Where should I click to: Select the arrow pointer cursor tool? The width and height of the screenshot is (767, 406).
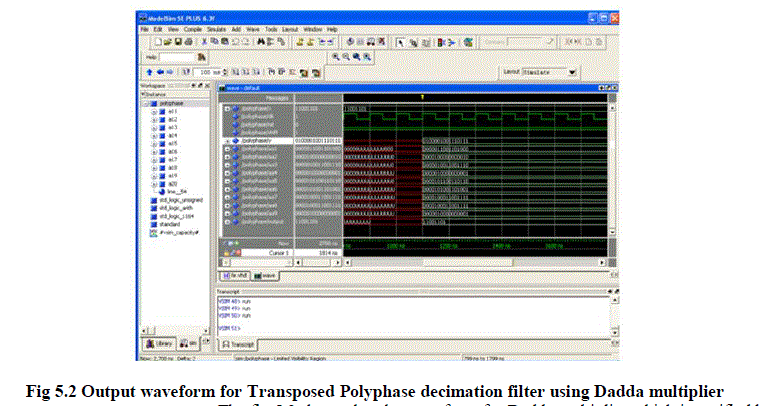[401, 43]
